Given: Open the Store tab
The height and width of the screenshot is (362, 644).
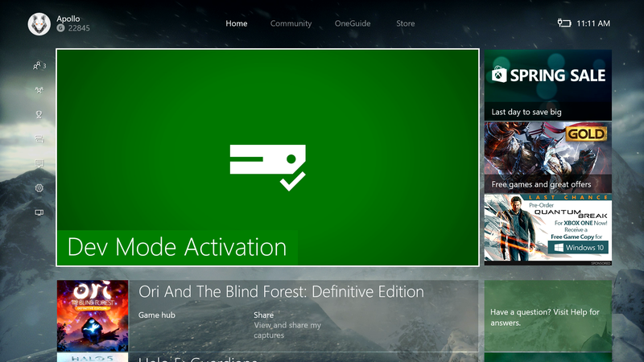Looking at the screenshot, I should point(406,23).
